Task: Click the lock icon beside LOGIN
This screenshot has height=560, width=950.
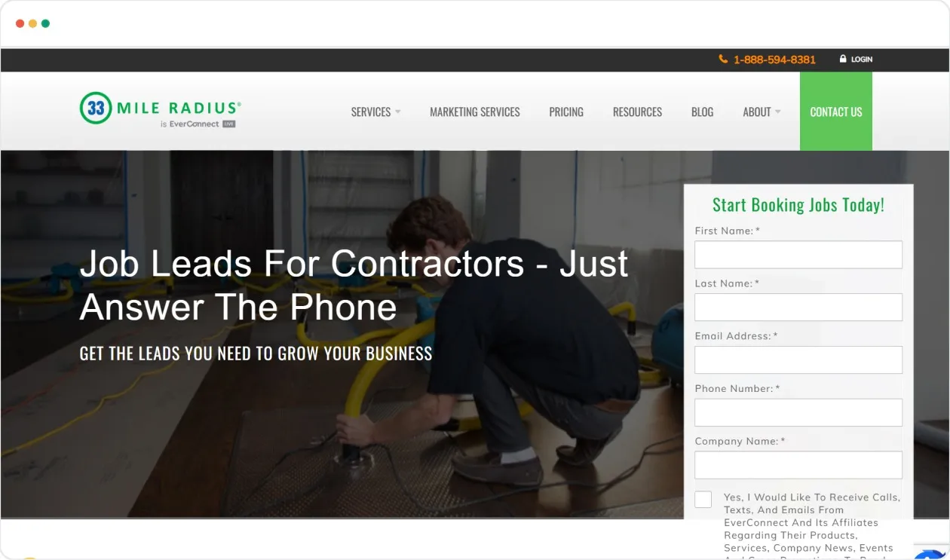Action: [843, 59]
